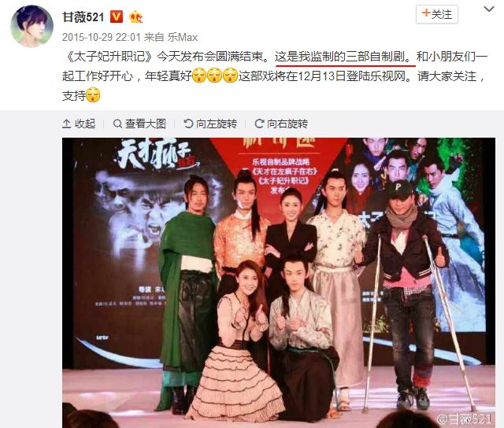Click the 甘薇521 username link

83,17
